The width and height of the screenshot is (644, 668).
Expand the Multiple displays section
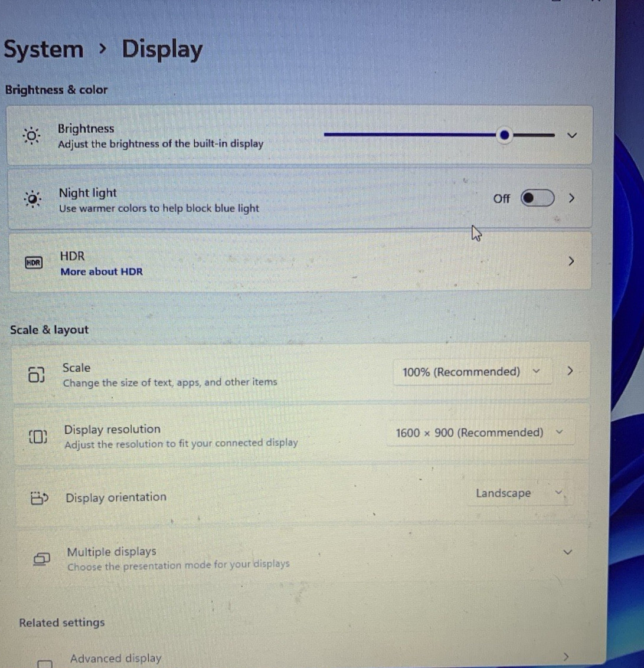click(567, 552)
